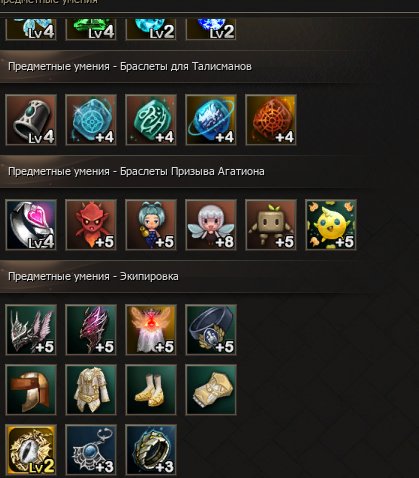Click the 'Браслеты Призыва Агатиона' section header
This screenshot has width=419, height=478.
tap(192, 171)
